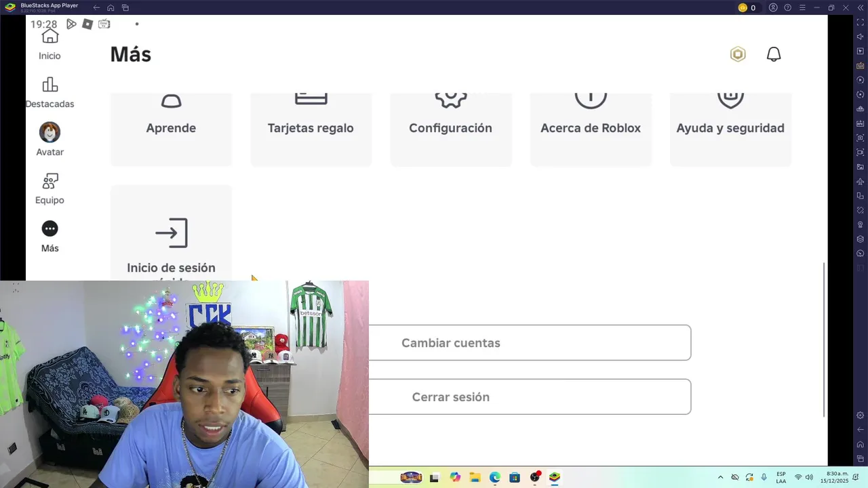Open File Explorer in taskbar
The image size is (868, 488).
pyautogui.click(x=475, y=477)
